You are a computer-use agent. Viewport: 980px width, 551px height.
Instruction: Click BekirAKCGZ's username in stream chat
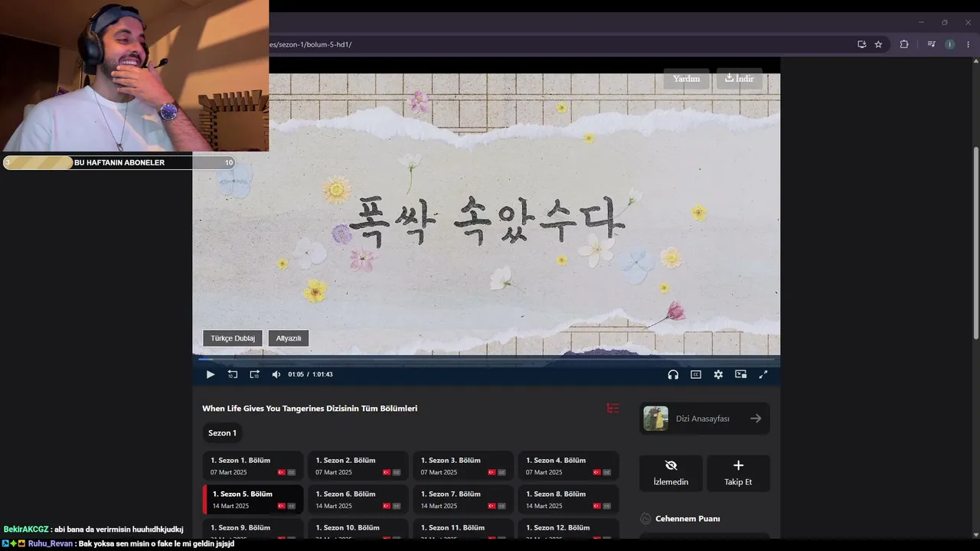pos(26,530)
